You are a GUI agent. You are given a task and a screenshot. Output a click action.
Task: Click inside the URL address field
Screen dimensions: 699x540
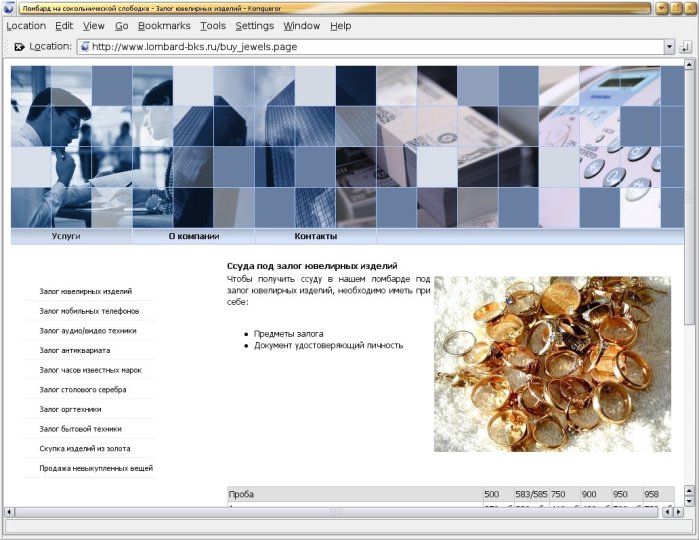click(370, 46)
